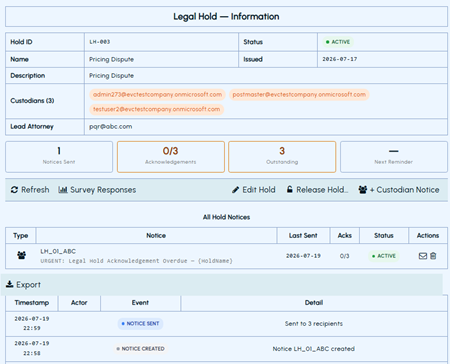The width and height of the screenshot is (450, 364).
Task: Click Hold ID value LH-003
Action: tap(99, 42)
